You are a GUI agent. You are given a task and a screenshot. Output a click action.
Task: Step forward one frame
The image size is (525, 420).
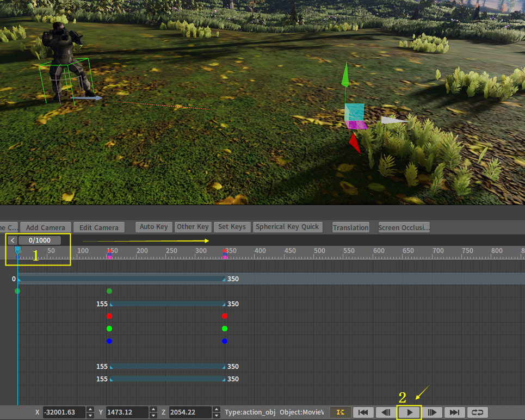[x=433, y=412]
